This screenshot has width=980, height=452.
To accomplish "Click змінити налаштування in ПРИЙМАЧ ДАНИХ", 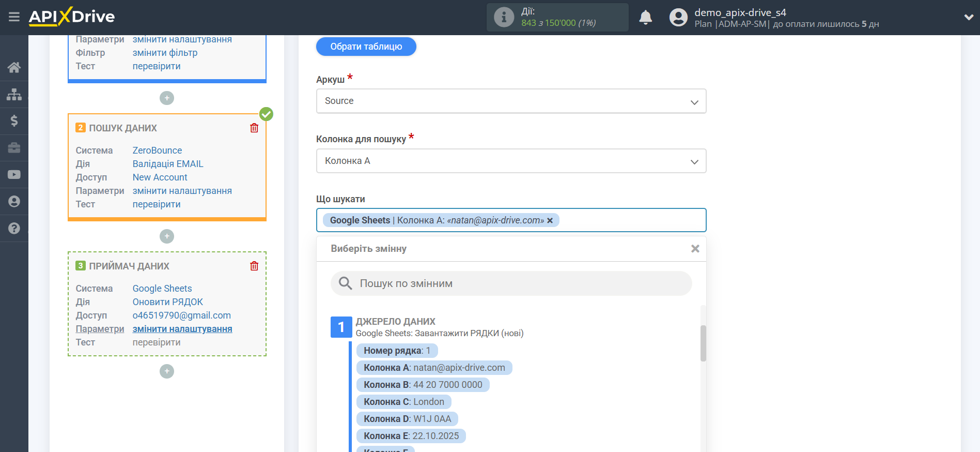I will pos(182,329).
